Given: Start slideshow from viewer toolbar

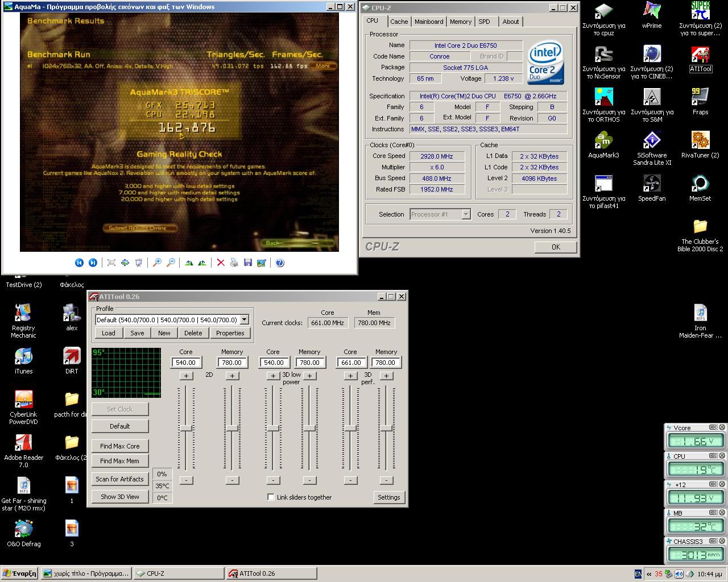Looking at the screenshot, I should 139,263.
